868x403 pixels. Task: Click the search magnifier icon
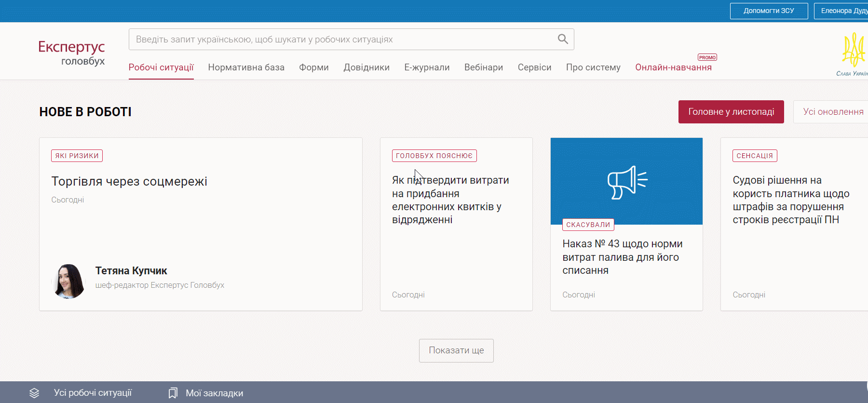pyautogui.click(x=563, y=39)
